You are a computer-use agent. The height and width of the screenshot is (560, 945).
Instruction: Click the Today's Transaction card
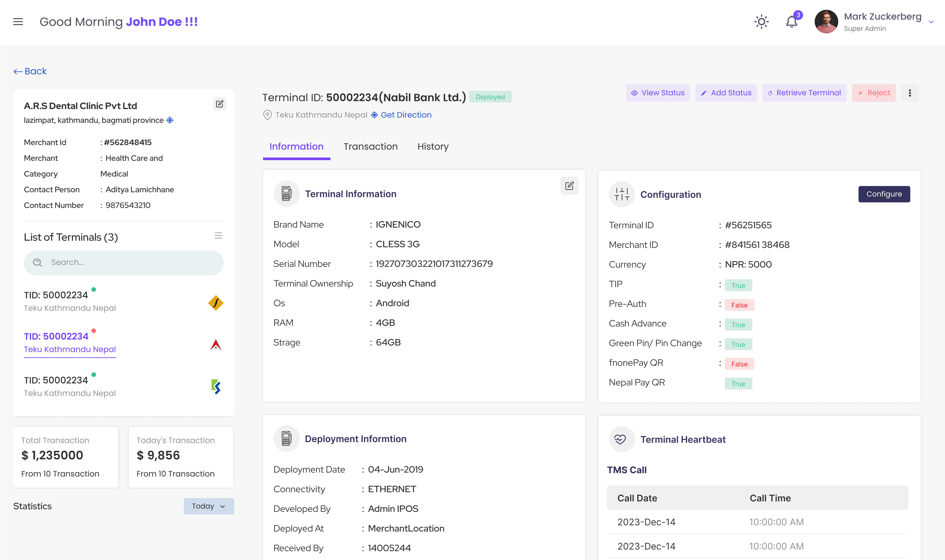[x=181, y=457]
